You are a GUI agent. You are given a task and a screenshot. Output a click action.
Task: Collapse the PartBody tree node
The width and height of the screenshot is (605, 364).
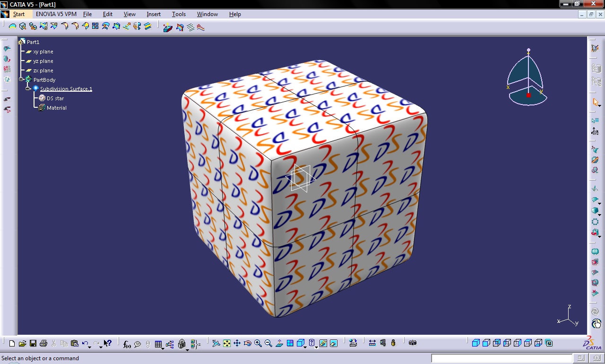[22, 79]
